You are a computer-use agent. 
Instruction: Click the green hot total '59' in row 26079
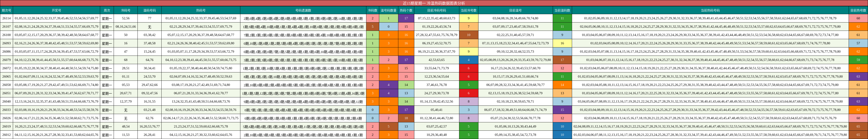[858, 60]
